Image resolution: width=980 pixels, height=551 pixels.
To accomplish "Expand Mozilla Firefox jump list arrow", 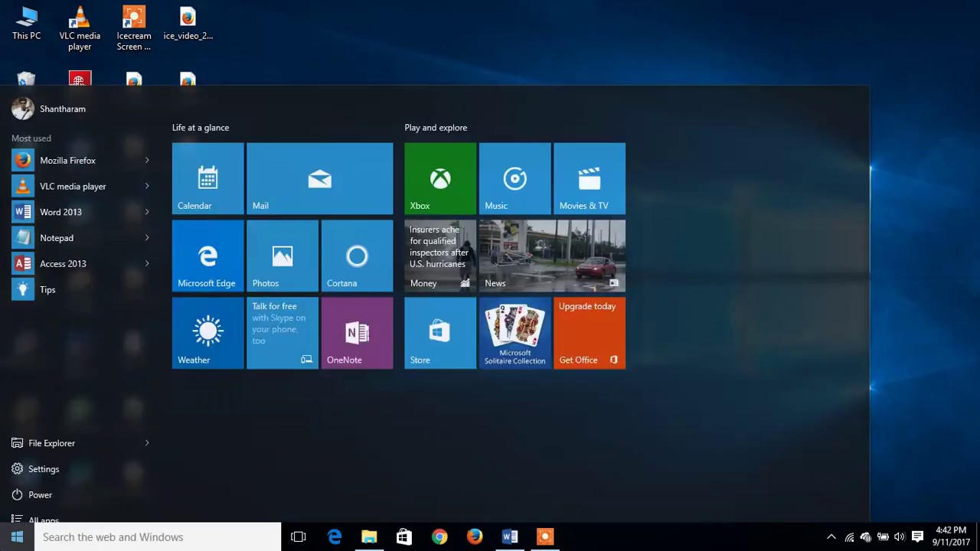I will [x=147, y=161].
